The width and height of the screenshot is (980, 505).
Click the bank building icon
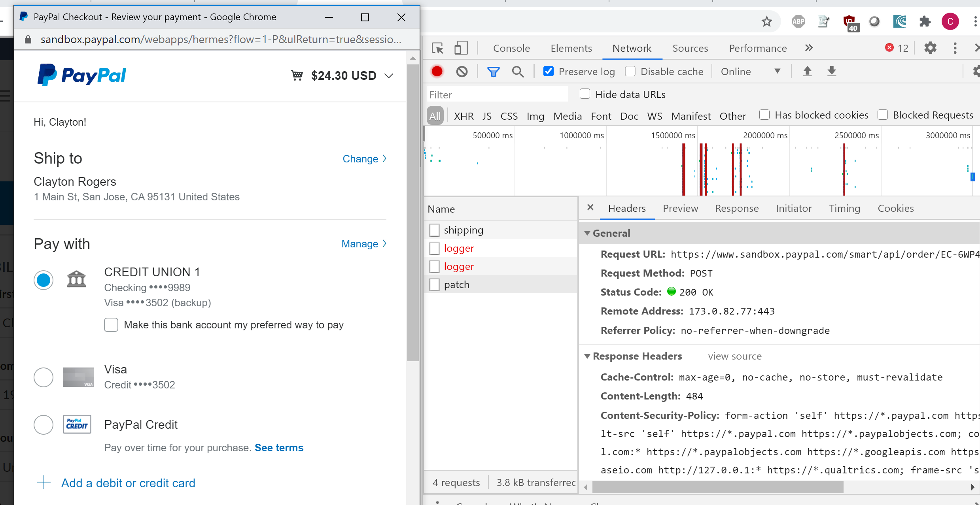pos(76,279)
